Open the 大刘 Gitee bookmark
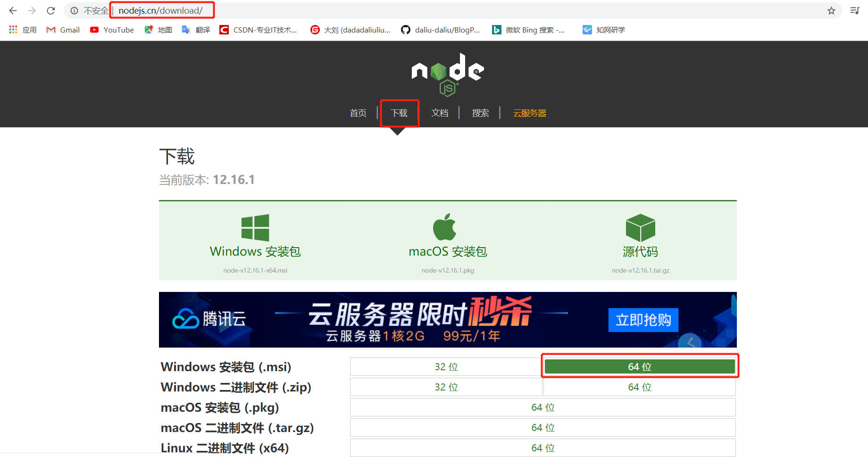The image size is (868, 457). (x=350, y=30)
